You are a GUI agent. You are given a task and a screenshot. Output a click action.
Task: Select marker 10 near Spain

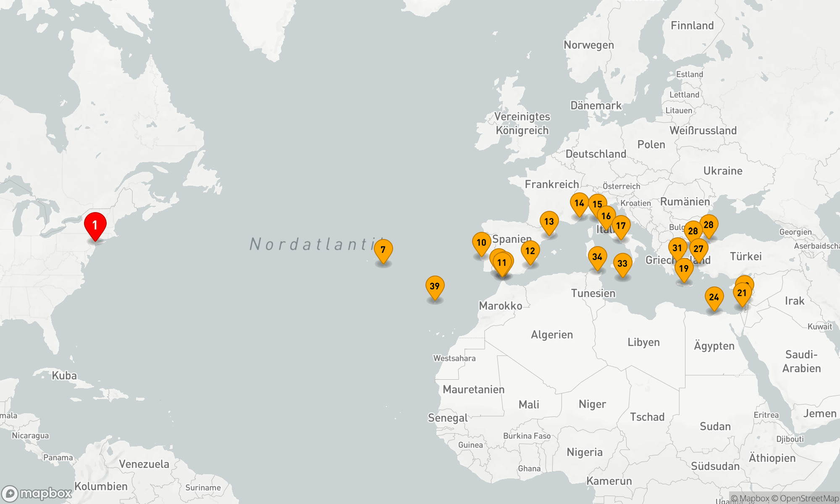481,243
